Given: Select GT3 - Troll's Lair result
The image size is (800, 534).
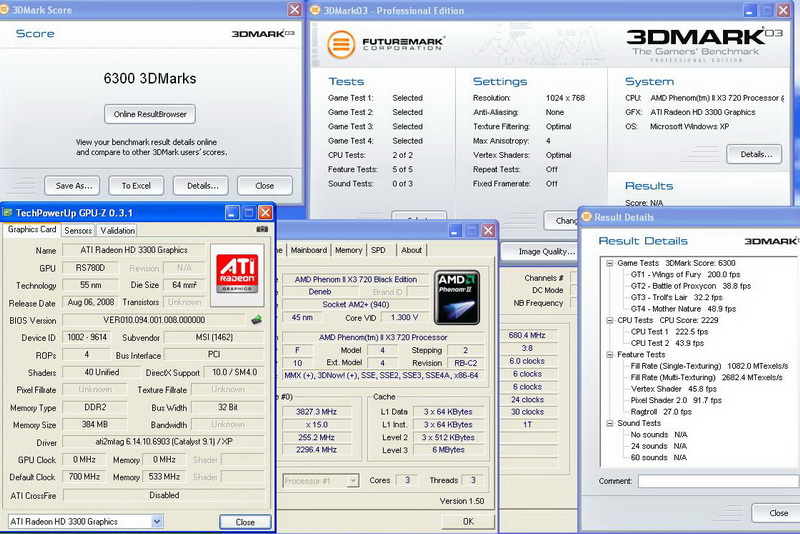Looking at the screenshot, I should pyautogui.click(x=677, y=297).
